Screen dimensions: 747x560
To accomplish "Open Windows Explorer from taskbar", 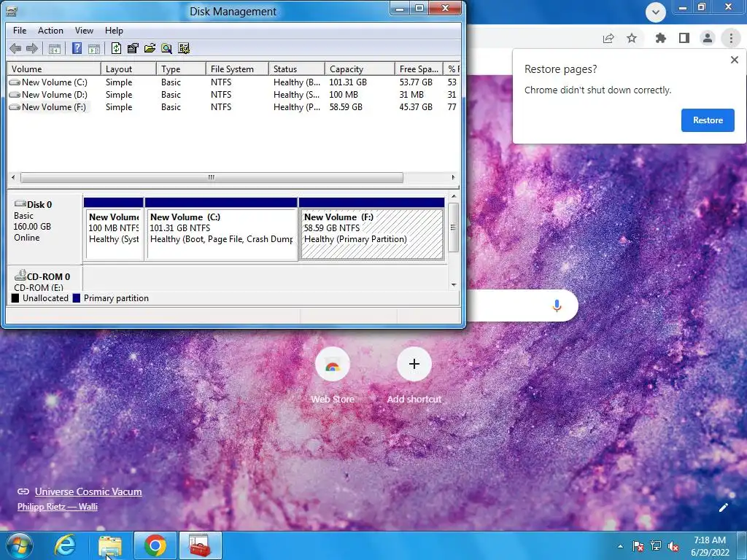I will 110,545.
